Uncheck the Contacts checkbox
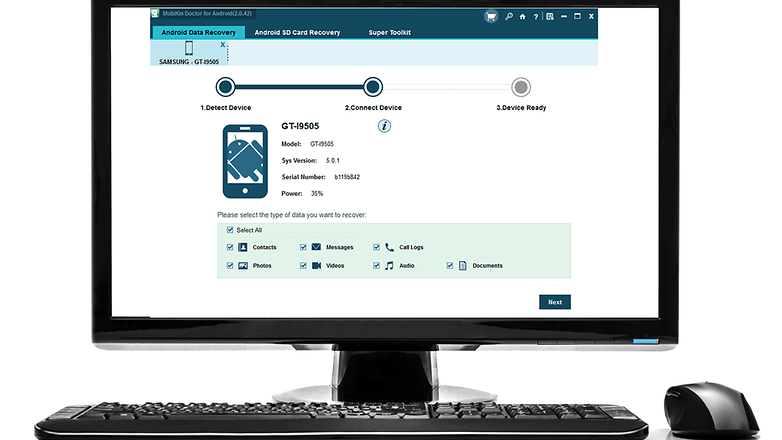This screenshot has width=782, height=440. coord(230,247)
